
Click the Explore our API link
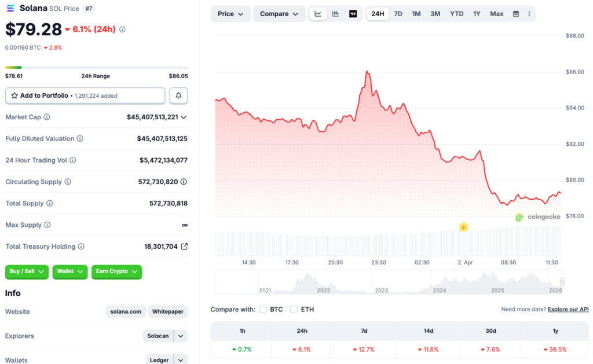(x=568, y=309)
